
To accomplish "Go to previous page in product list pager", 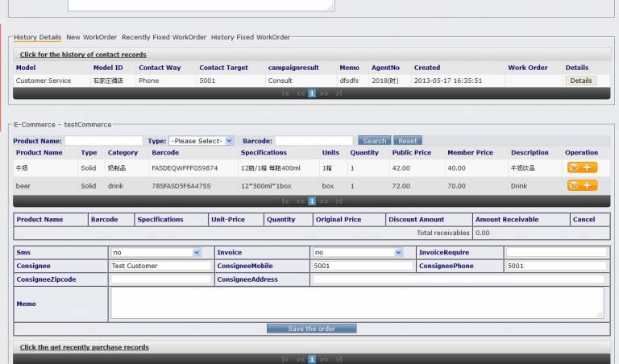I will tap(300, 201).
